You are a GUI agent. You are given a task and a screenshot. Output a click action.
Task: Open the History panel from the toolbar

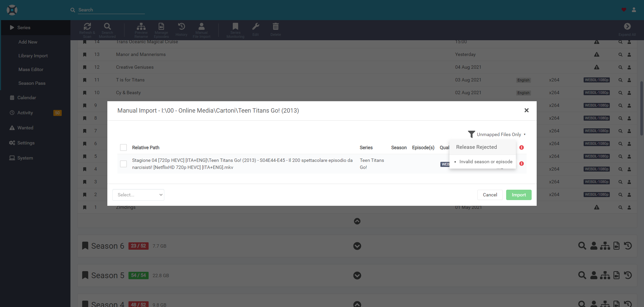(x=181, y=29)
